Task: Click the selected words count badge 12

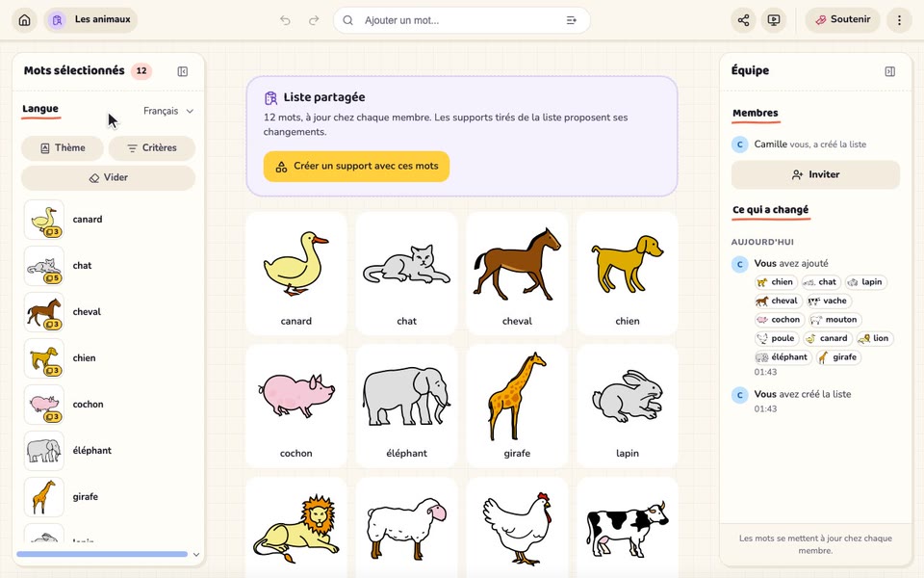Action: pos(141,71)
